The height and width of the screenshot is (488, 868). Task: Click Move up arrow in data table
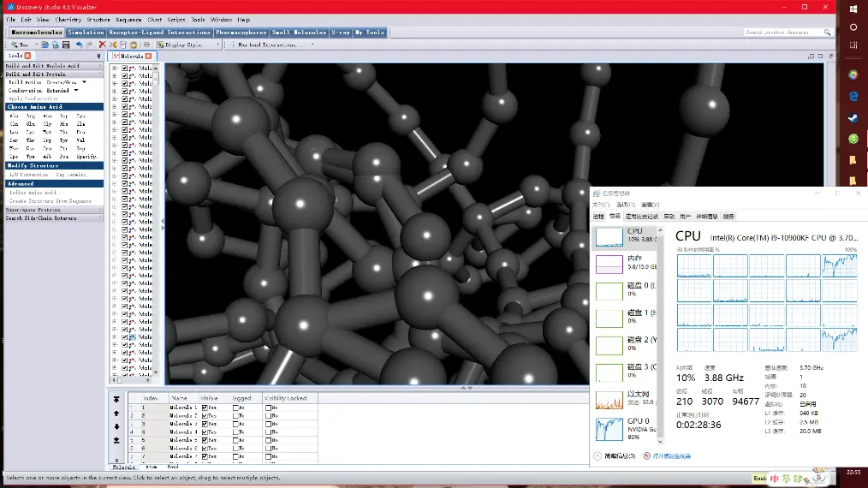[116, 414]
